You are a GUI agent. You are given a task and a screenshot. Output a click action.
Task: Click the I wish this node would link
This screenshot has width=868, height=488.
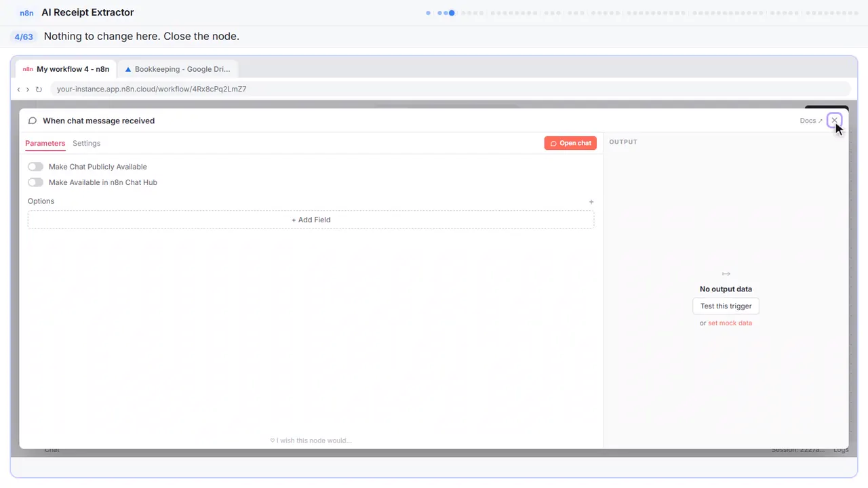tap(311, 441)
